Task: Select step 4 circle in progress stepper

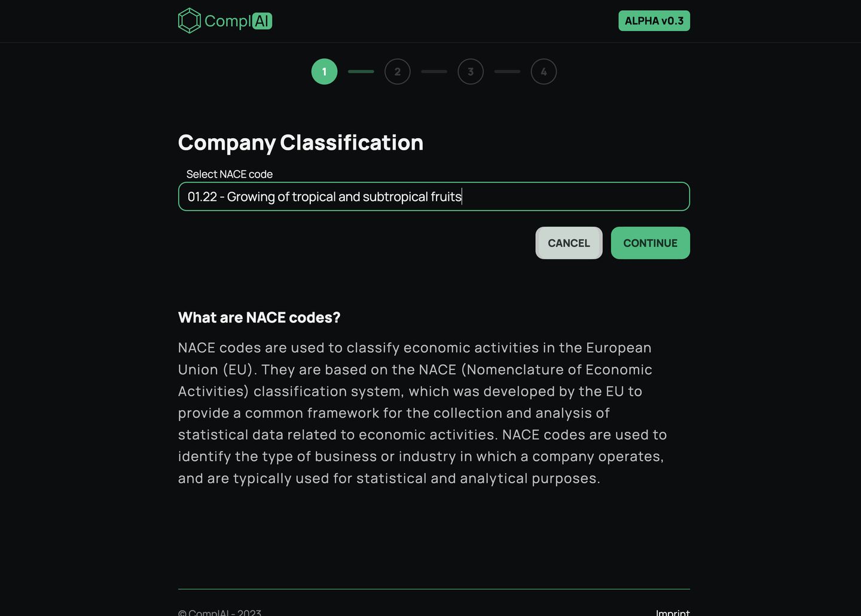Action: pyautogui.click(x=544, y=72)
